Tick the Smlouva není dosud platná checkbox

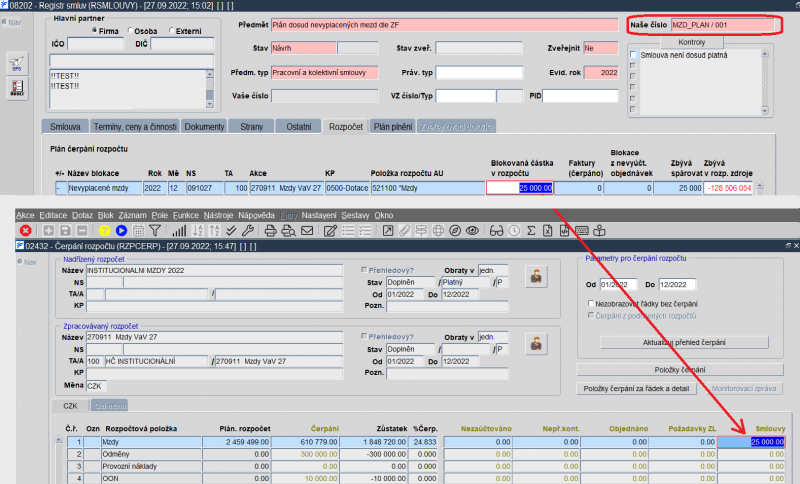(x=633, y=54)
